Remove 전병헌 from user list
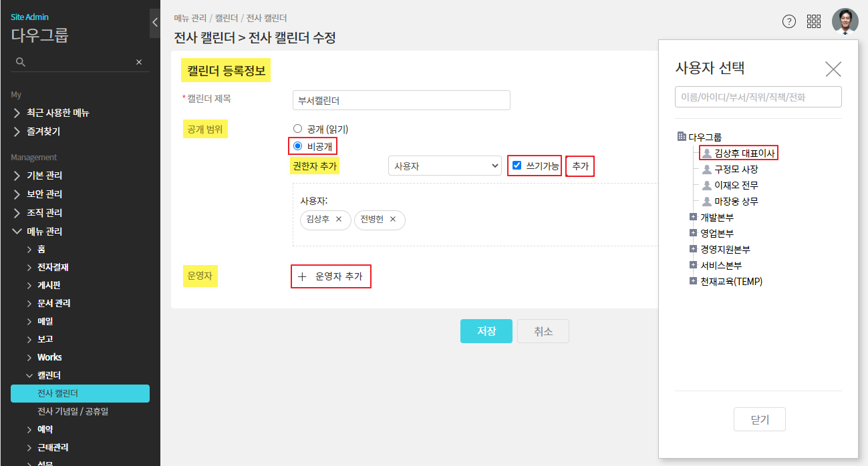 (x=393, y=219)
